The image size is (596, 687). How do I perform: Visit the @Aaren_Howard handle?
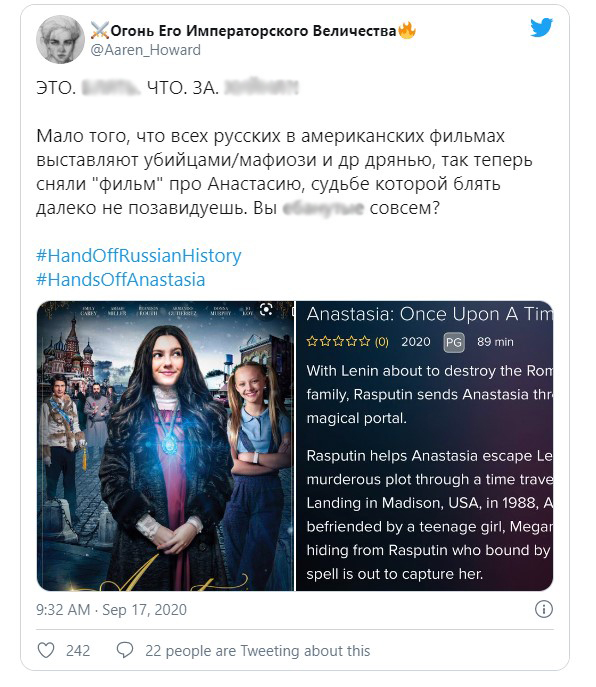click(145, 50)
